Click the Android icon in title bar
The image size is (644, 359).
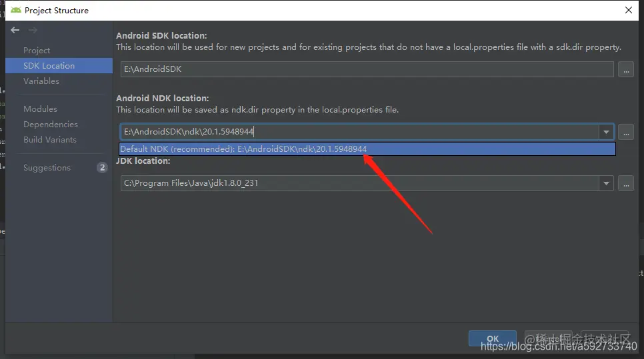tap(16, 10)
